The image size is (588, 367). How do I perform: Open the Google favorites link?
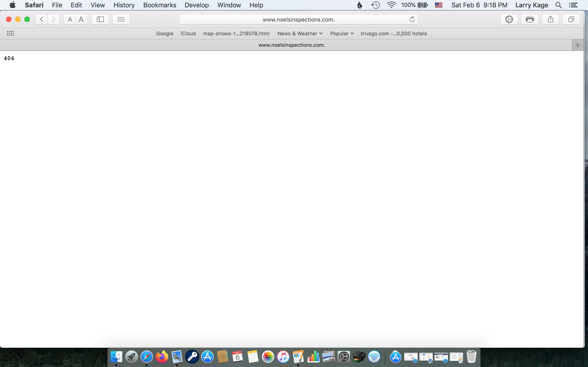coord(165,33)
